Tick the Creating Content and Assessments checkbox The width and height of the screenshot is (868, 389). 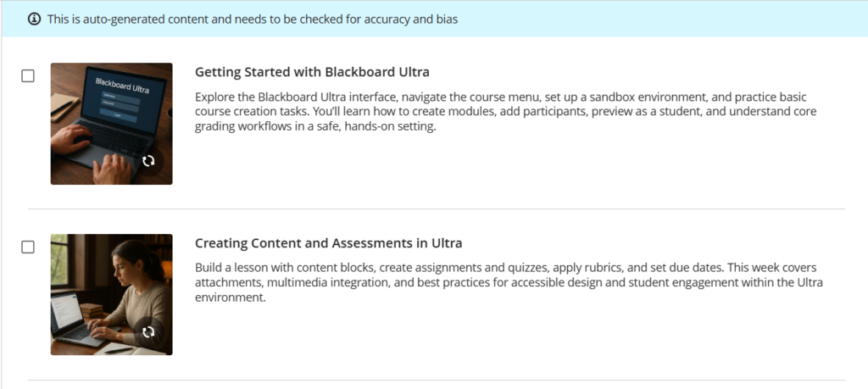(x=28, y=247)
